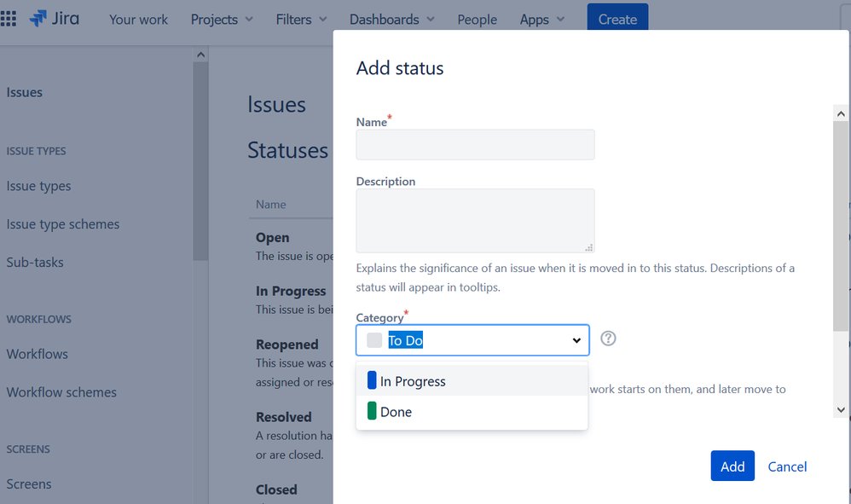Open Screens in sidebar
The width and height of the screenshot is (851, 504).
(x=29, y=484)
